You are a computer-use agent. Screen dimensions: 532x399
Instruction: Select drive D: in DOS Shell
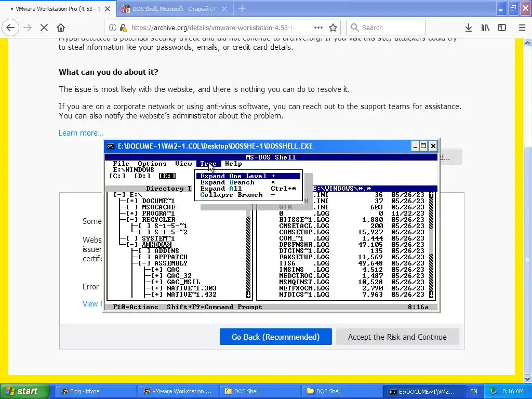click(x=142, y=176)
